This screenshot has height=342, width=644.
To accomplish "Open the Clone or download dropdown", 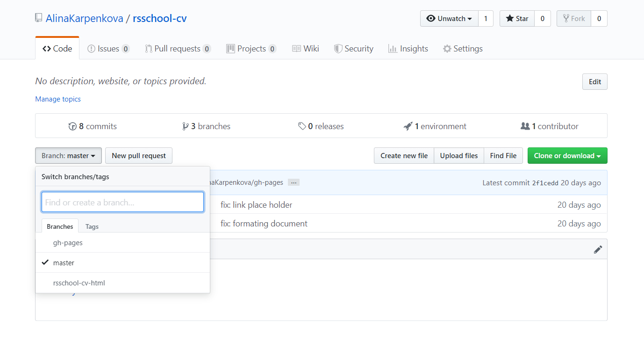I will pyautogui.click(x=567, y=155).
